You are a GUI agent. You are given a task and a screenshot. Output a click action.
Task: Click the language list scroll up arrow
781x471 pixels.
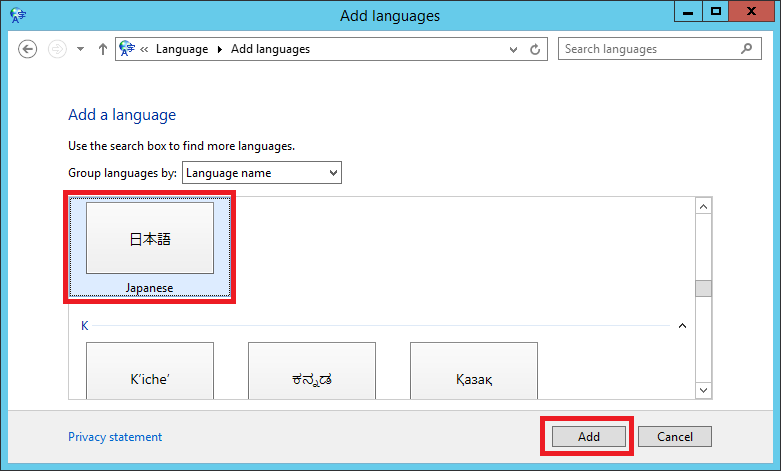pos(703,206)
